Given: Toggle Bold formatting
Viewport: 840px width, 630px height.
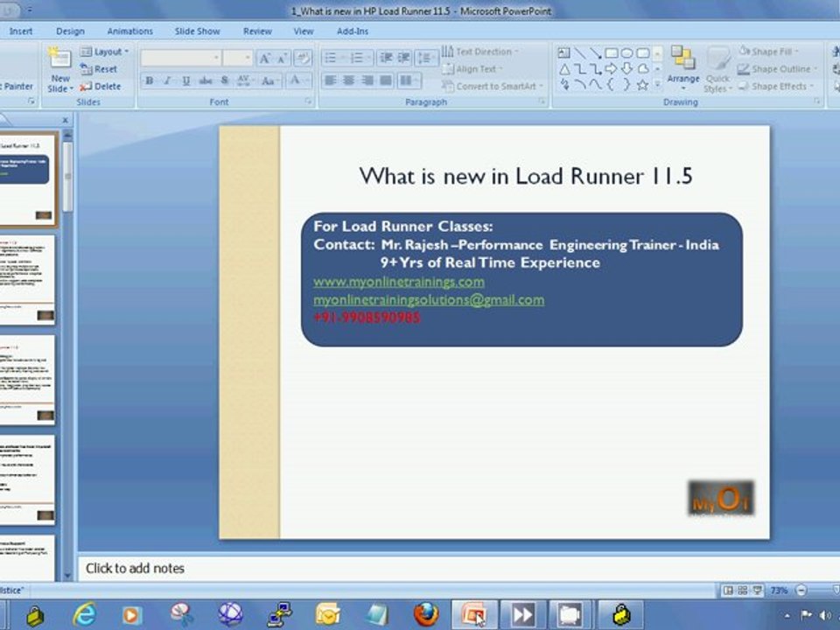Looking at the screenshot, I should click(150, 80).
